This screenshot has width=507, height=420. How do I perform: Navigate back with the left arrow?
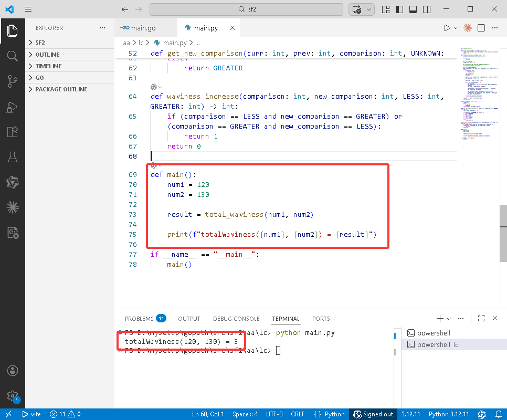pyautogui.click(x=125, y=9)
